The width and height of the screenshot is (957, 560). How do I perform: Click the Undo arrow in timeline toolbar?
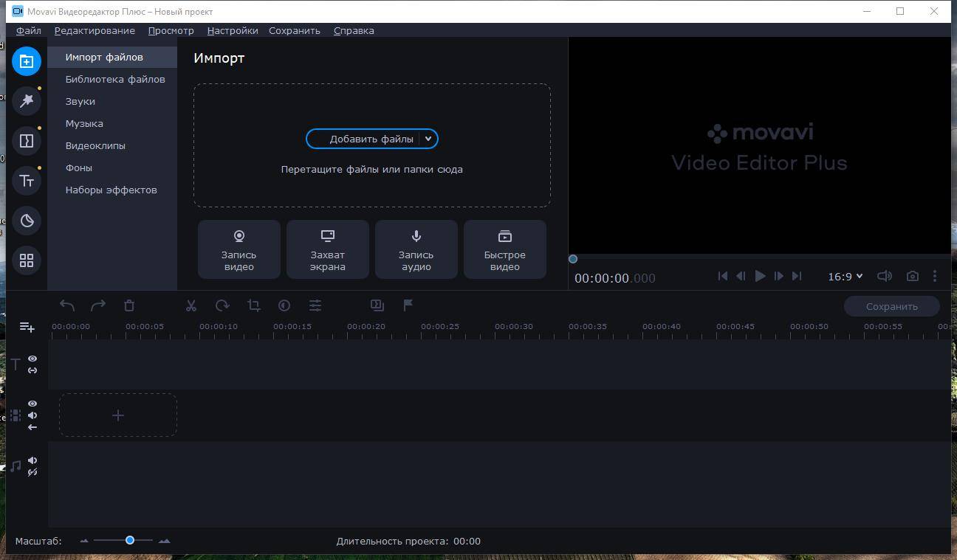click(67, 305)
